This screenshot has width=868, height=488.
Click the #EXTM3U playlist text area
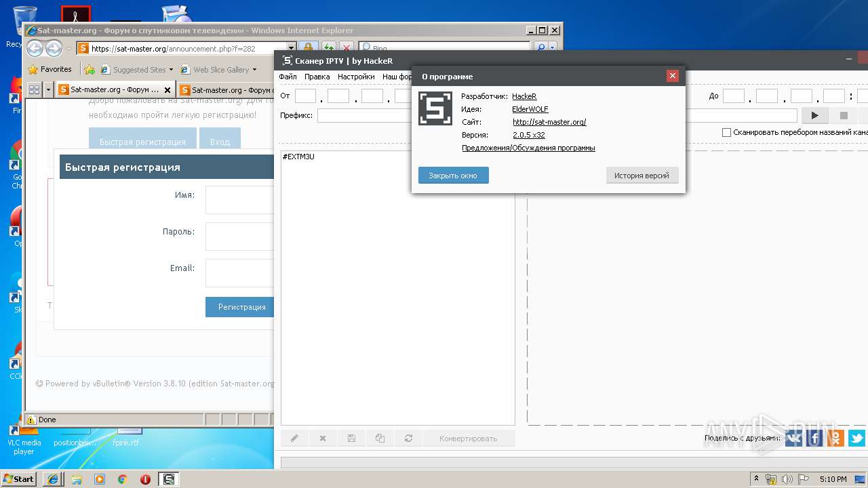397,288
